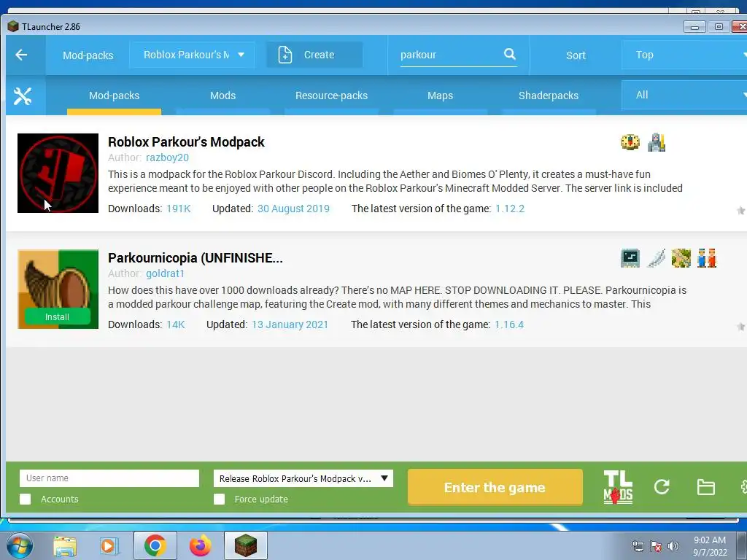Image resolution: width=747 pixels, height=560 pixels.
Task: Click the Sort label
Action: coord(576,55)
